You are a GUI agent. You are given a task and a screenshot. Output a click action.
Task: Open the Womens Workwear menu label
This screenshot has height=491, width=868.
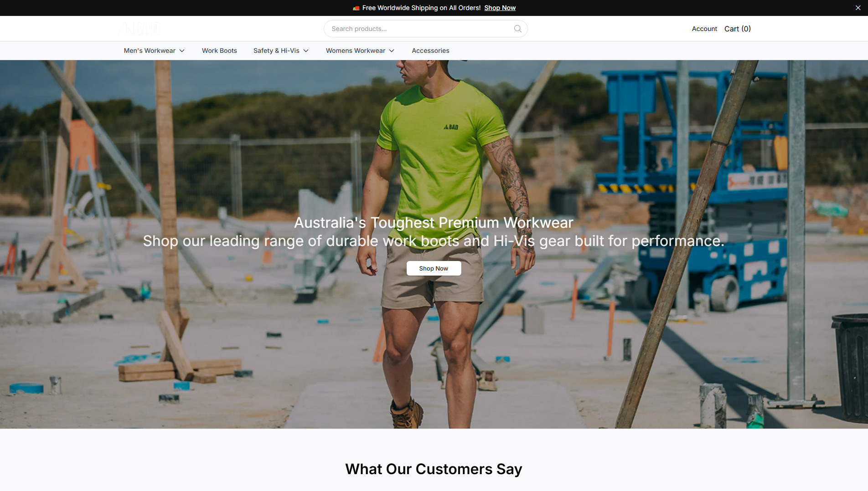(356, 51)
